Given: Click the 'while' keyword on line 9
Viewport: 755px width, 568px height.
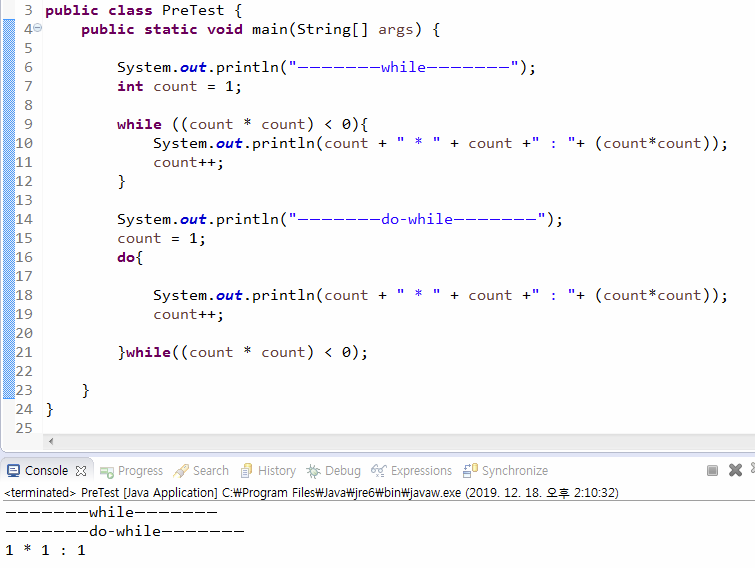Looking at the screenshot, I should point(139,124).
